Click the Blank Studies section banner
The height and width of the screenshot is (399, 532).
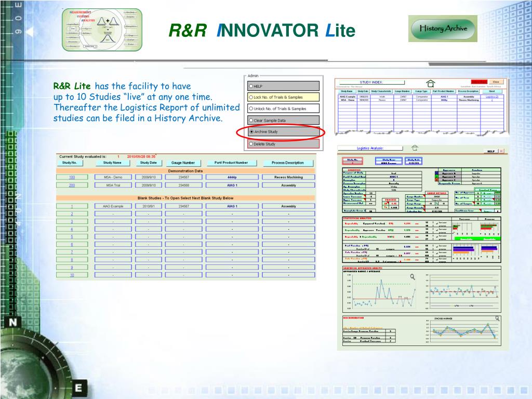point(185,198)
